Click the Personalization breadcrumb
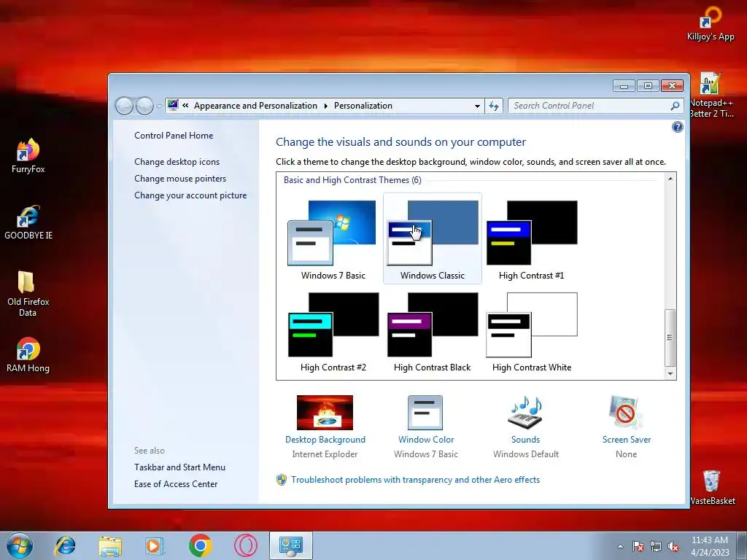 point(363,106)
